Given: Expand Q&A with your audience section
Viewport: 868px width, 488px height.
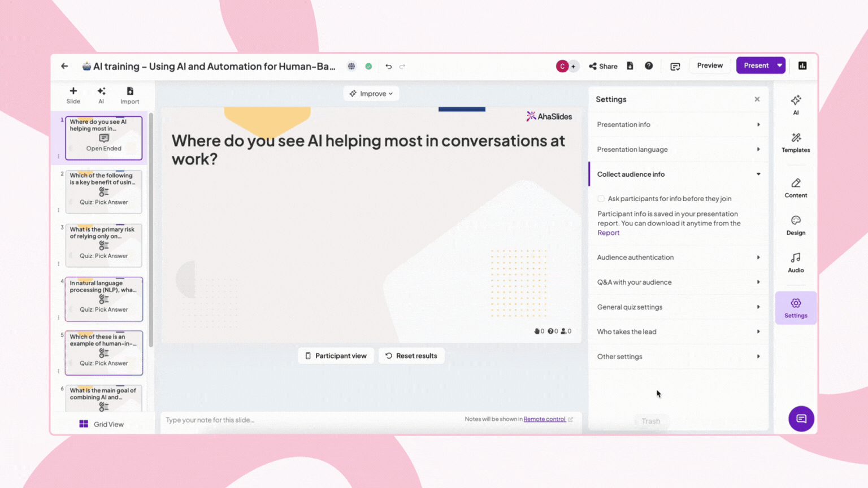Looking at the screenshot, I should coord(678,282).
